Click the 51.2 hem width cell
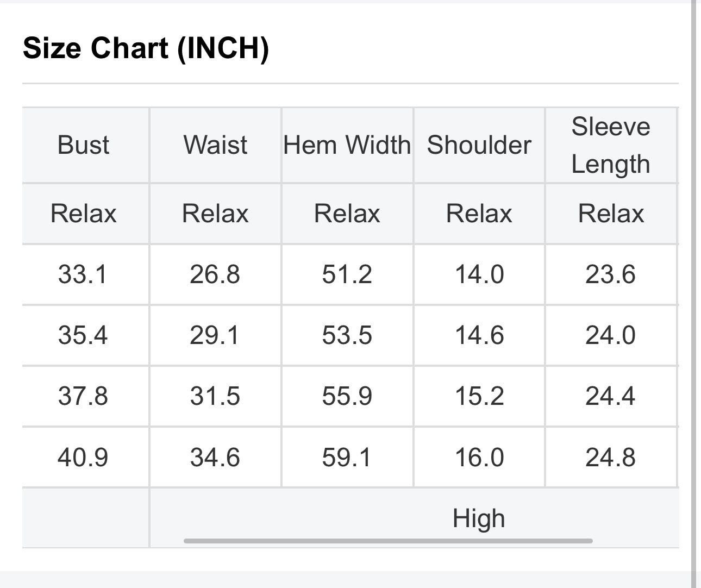 347,274
